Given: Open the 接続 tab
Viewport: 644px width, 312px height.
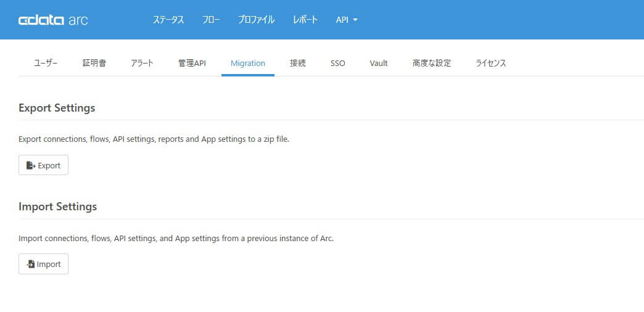Looking at the screenshot, I should click(298, 64).
